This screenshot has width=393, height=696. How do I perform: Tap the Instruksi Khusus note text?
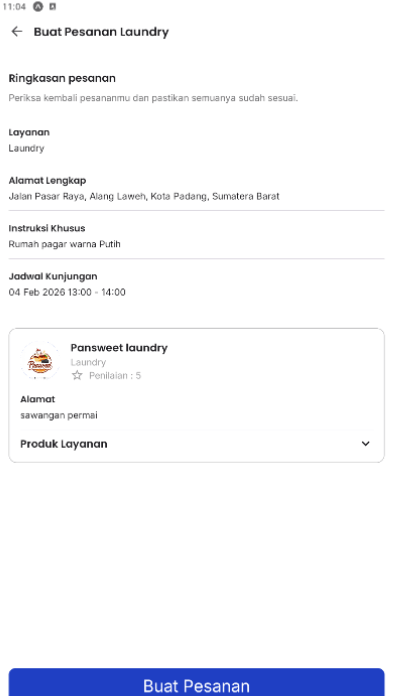(x=64, y=244)
